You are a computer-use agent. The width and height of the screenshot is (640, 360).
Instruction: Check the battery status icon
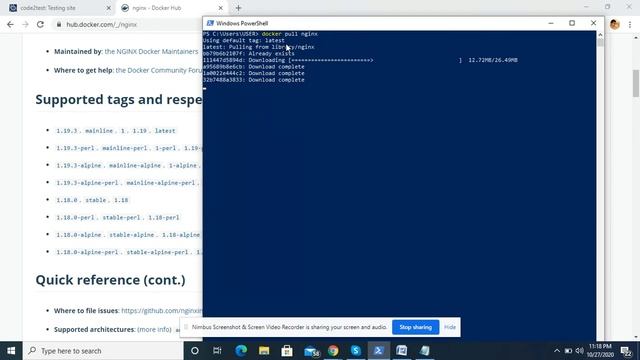point(568,351)
